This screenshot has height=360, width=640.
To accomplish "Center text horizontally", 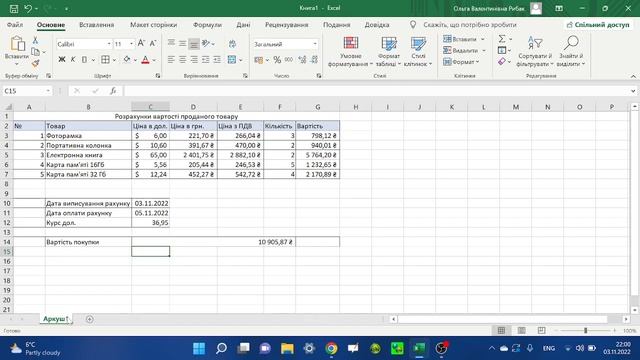I will 182,60.
